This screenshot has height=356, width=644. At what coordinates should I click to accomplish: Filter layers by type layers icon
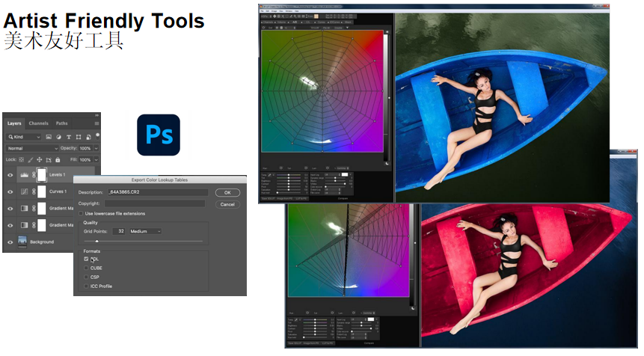(x=68, y=138)
